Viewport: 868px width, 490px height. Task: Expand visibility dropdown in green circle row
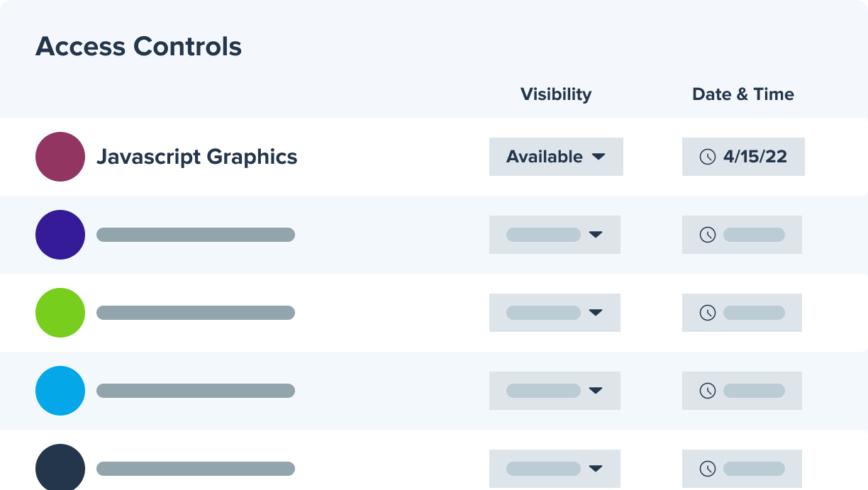555,313
